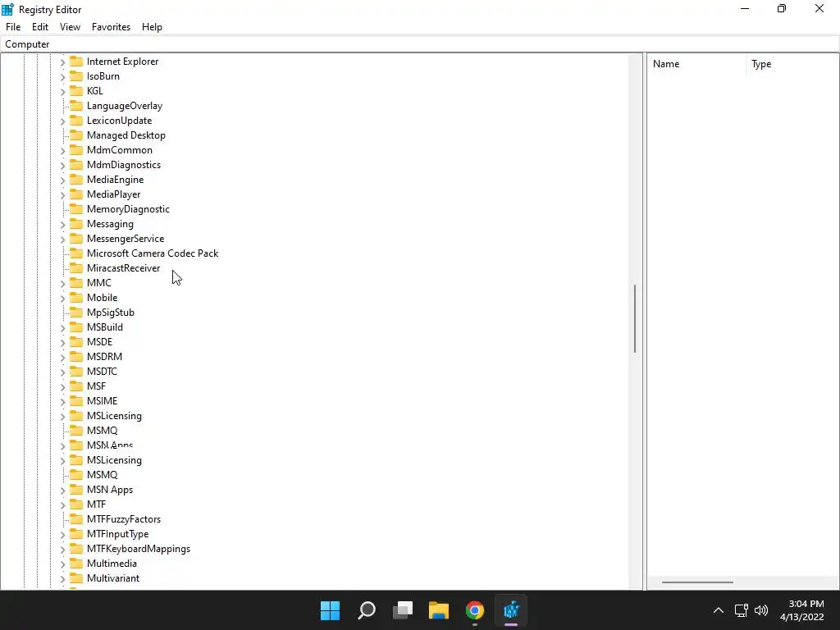Click the MediaEngine folder icon

click(x=76, y=180)
